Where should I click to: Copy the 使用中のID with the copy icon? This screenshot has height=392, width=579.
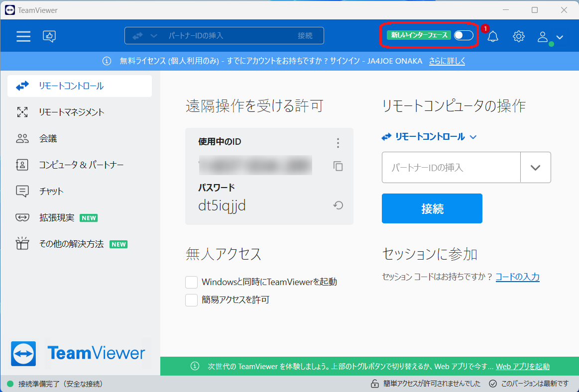click(338, 167)
